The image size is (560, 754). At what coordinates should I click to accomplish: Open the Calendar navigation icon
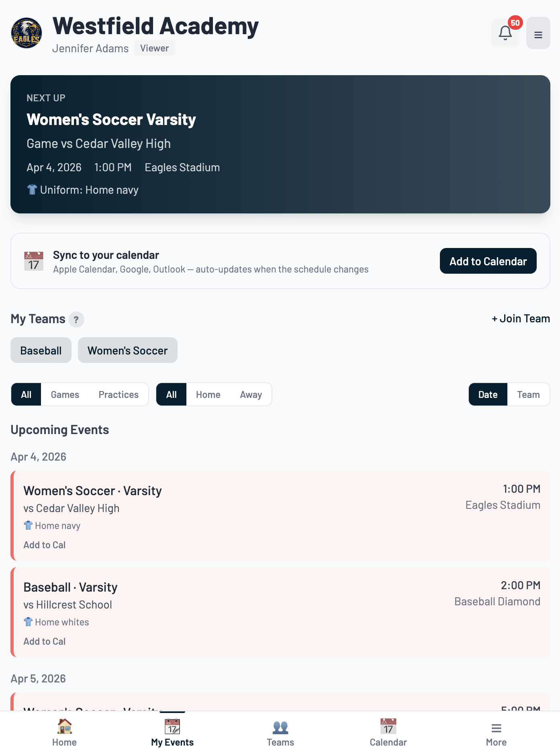point(388,731)
